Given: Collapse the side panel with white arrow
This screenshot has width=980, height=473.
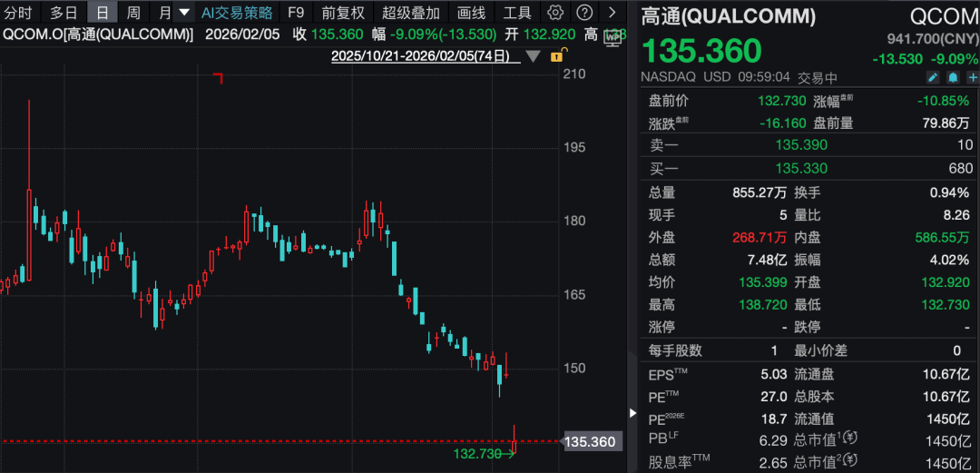Looking at the screenshot, I should point(632,413).
